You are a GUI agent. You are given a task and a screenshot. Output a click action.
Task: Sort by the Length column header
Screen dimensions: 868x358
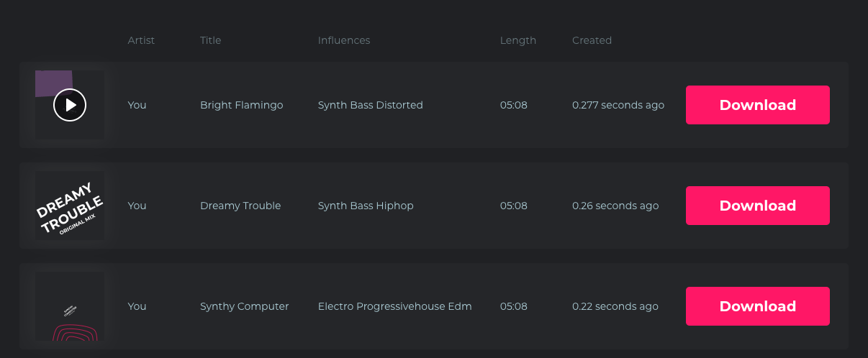tap(518, 40)
